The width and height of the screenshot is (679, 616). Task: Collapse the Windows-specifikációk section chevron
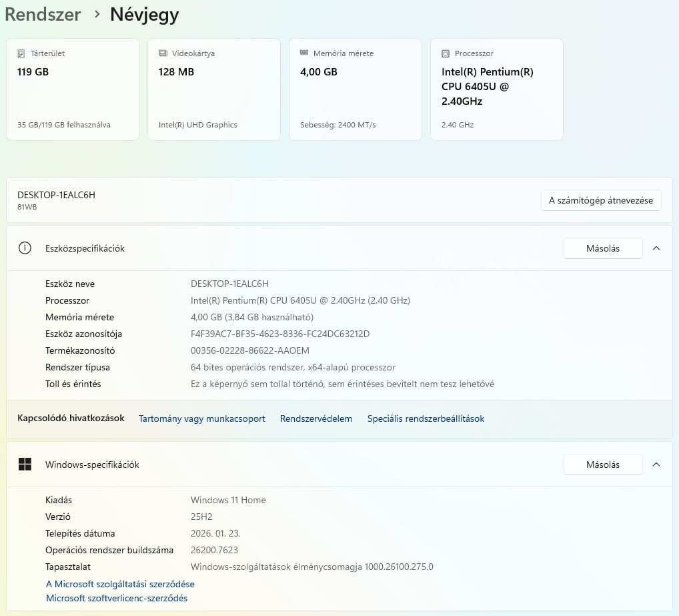point(656,465)
